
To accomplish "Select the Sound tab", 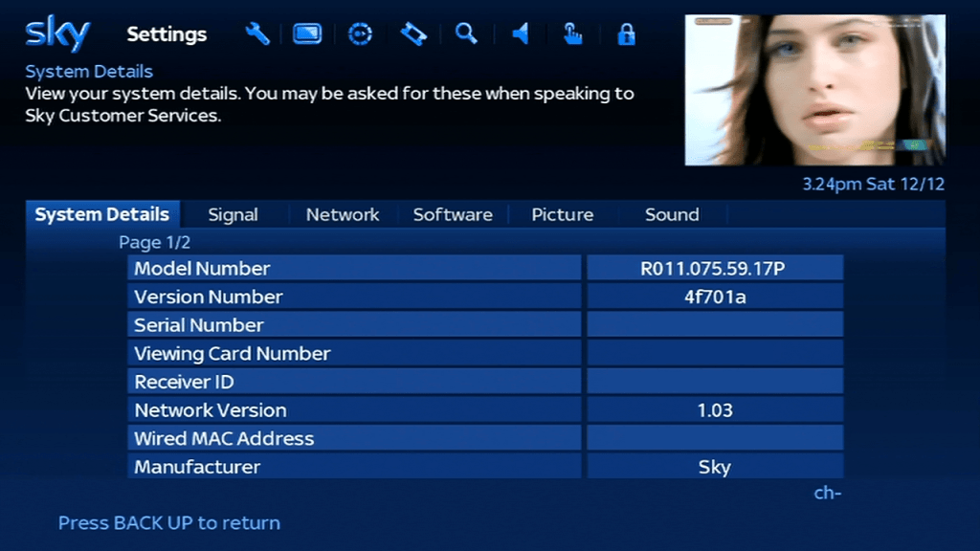I will tap(671, 214).
